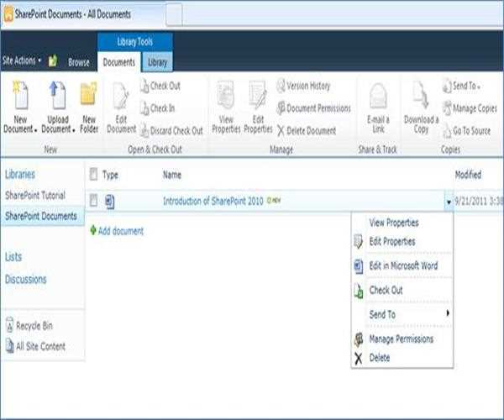Click the View Properties ribbon icon
The width and height of the screenshot is (504, 420).
(226, 97)
